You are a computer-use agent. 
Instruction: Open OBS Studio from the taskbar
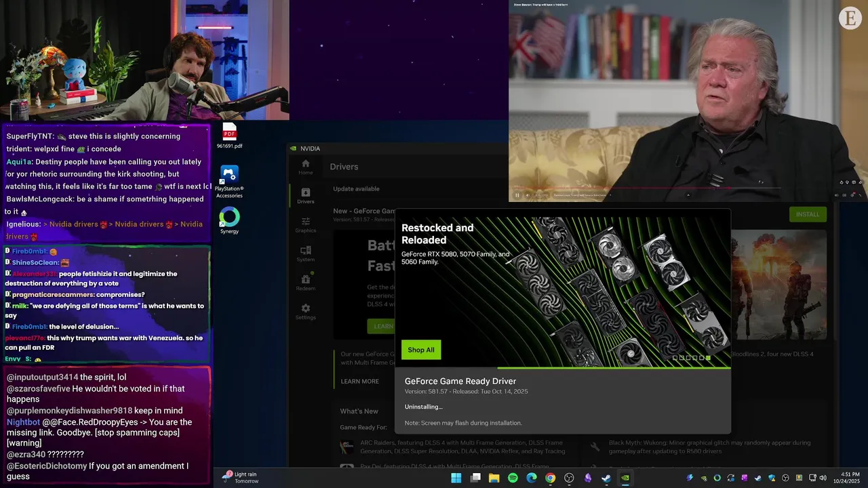[x=569, y=478]
